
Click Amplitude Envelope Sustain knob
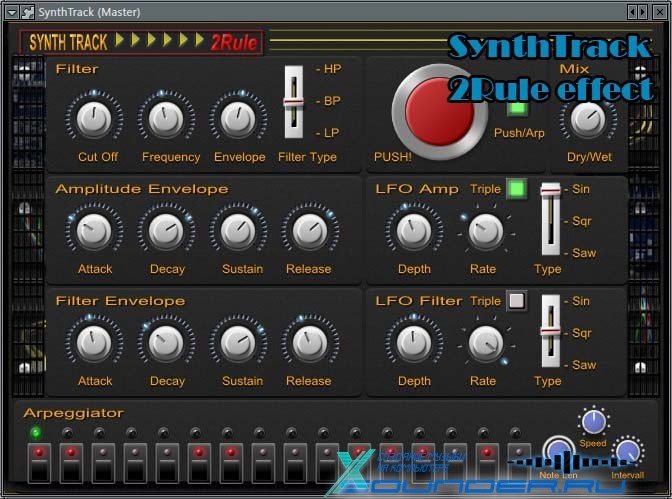238,231
